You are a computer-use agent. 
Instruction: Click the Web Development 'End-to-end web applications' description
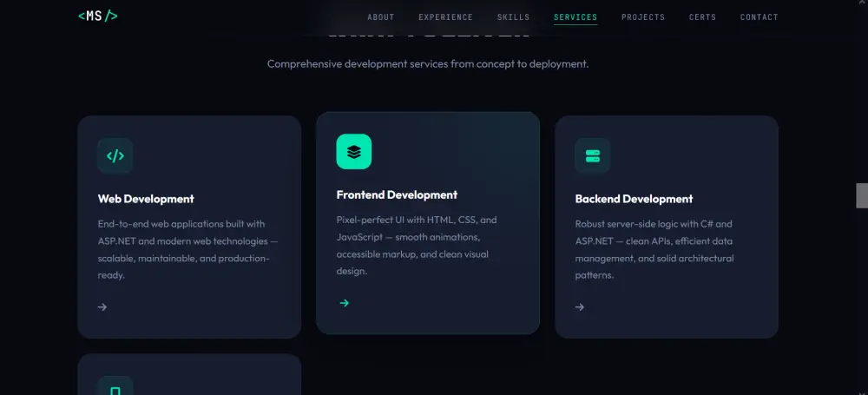click(188, 249)
